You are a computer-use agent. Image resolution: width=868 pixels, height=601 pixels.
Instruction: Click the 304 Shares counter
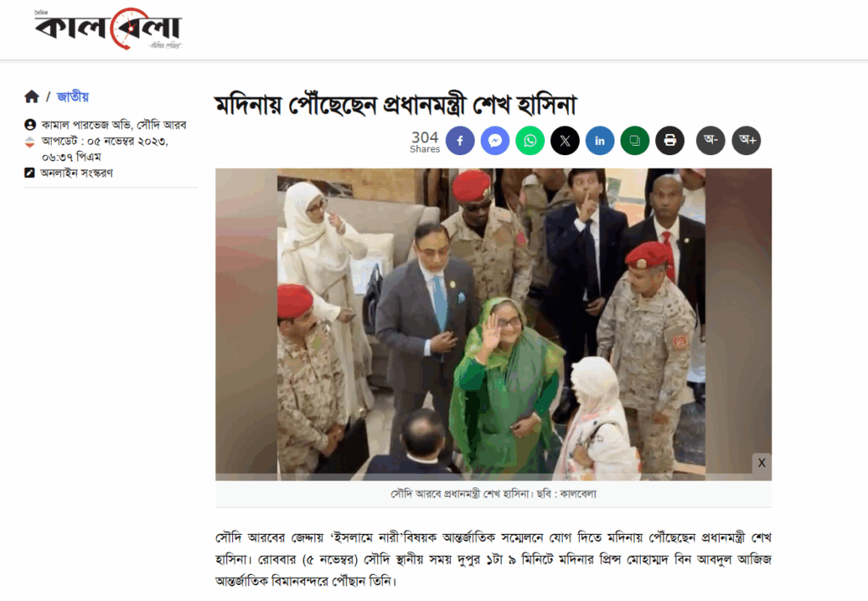point(425,141)
